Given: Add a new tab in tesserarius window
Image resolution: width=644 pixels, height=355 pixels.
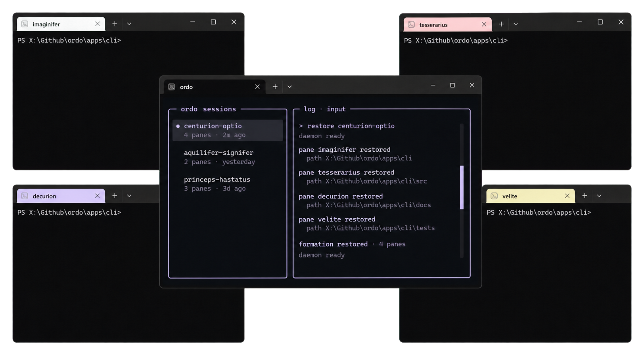Looking at the screenshot, I should tap(501, 24).
